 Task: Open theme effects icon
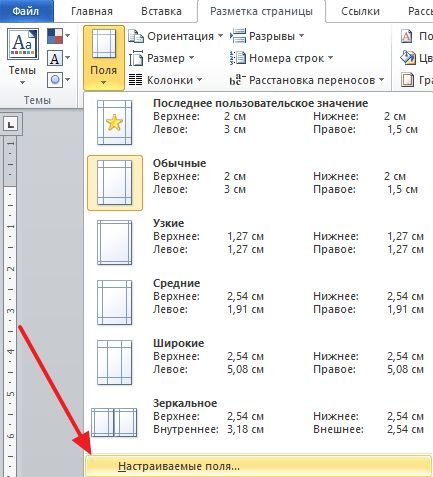[55, 80]
